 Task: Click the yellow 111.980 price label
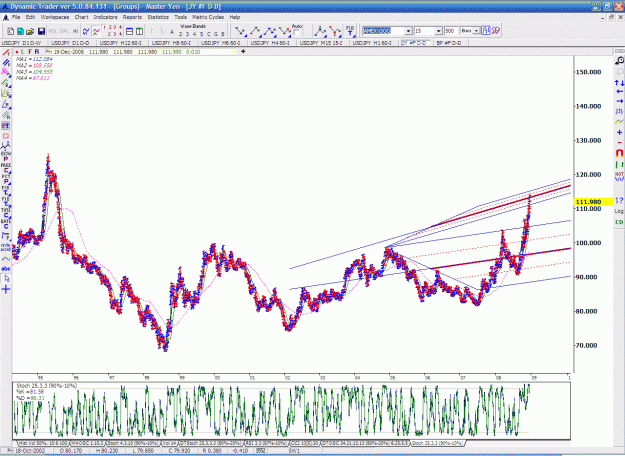pos(593,202)
